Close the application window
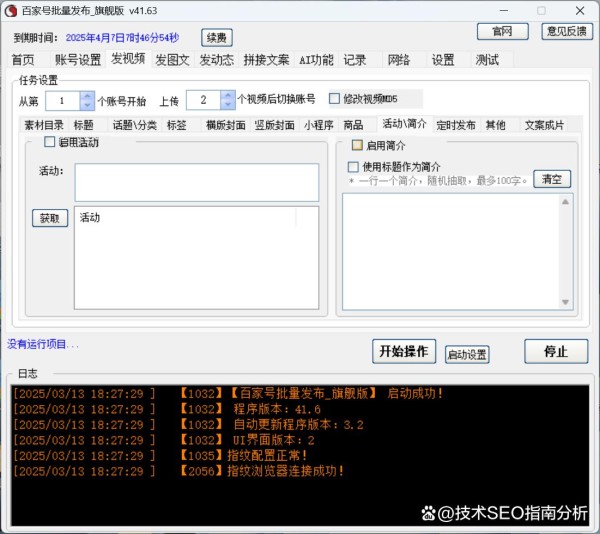The image size is (600, 534). pyautogui.click(x=580, y=11)
